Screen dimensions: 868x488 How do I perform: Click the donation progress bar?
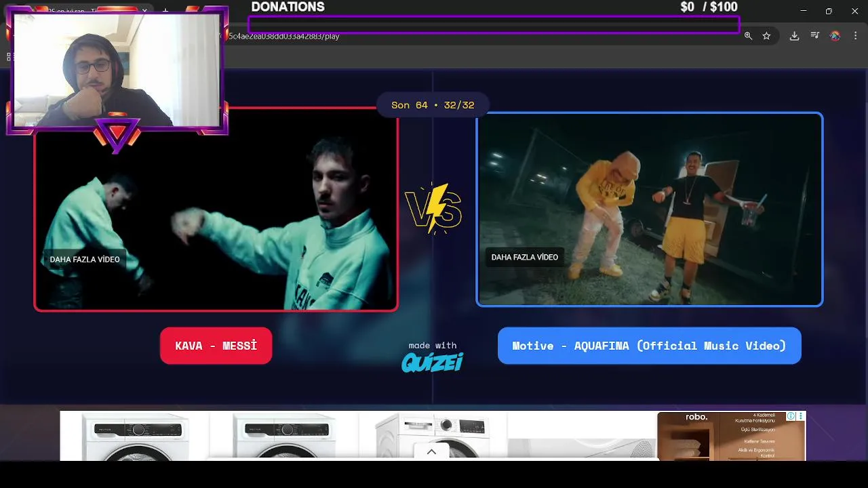pos(494,24)
